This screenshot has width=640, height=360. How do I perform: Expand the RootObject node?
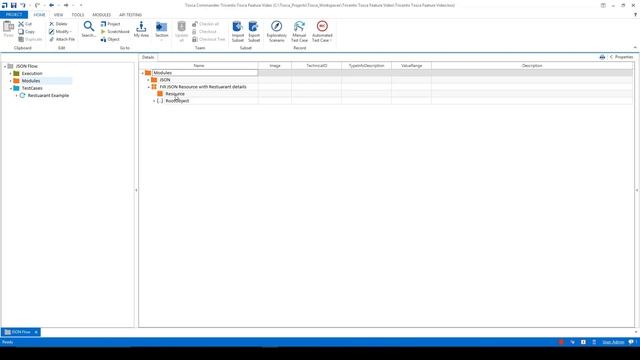point(154,101)
